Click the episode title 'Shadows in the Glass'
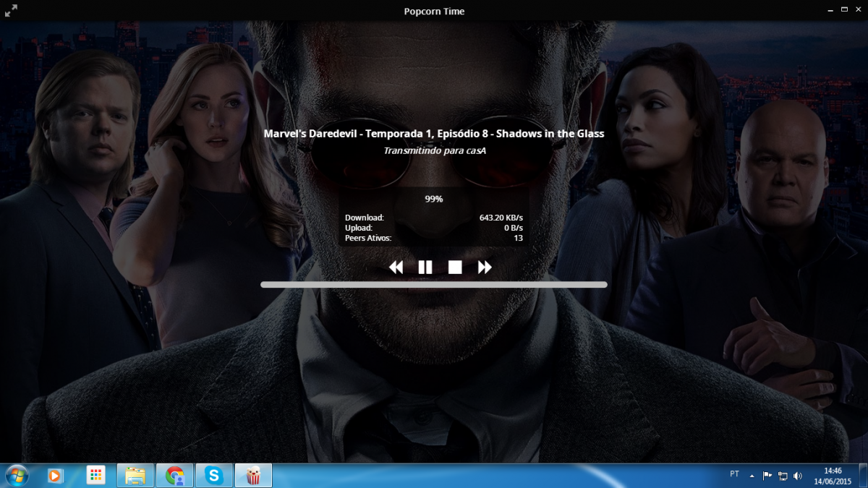 [550, 134]
